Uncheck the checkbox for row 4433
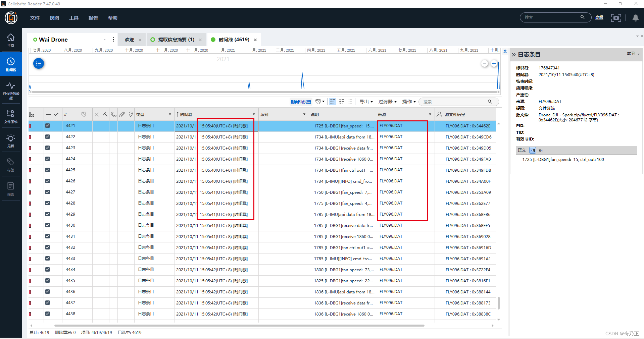This screenshot has height=339, width=644. click(47, 259)
